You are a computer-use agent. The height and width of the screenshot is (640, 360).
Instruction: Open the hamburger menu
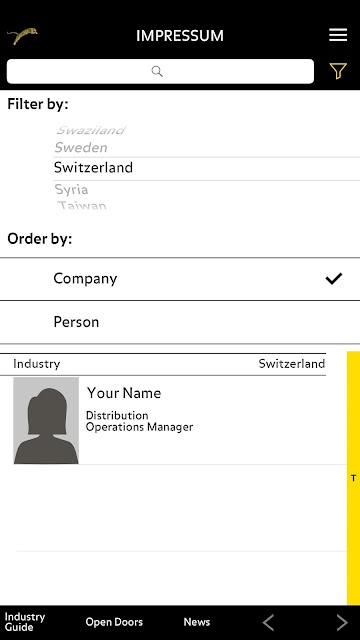pos(338,35)
